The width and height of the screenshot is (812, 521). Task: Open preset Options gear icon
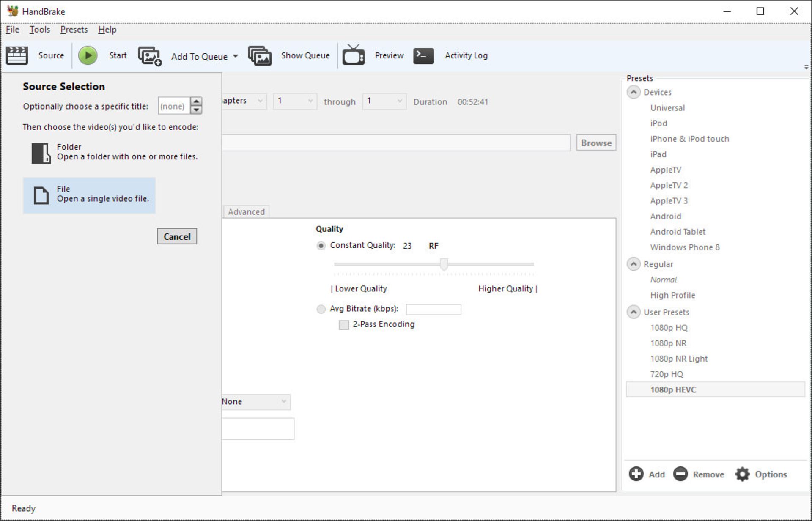coord(743,474)
